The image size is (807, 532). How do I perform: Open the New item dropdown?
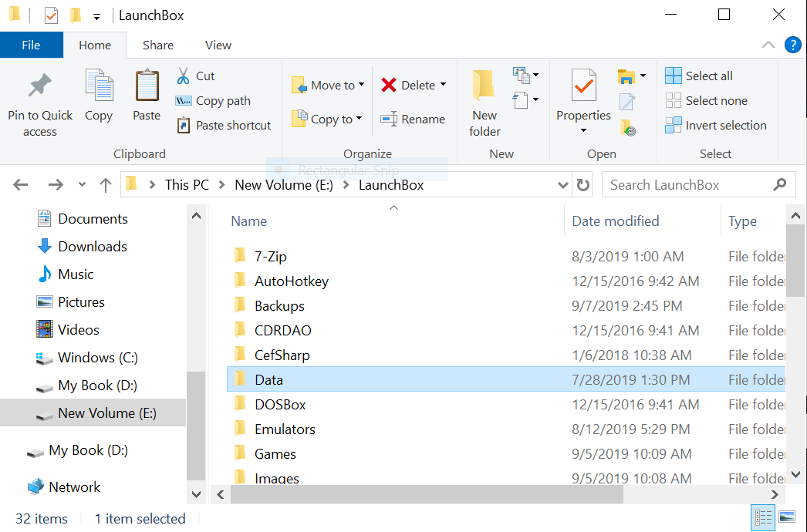[525, 76]
